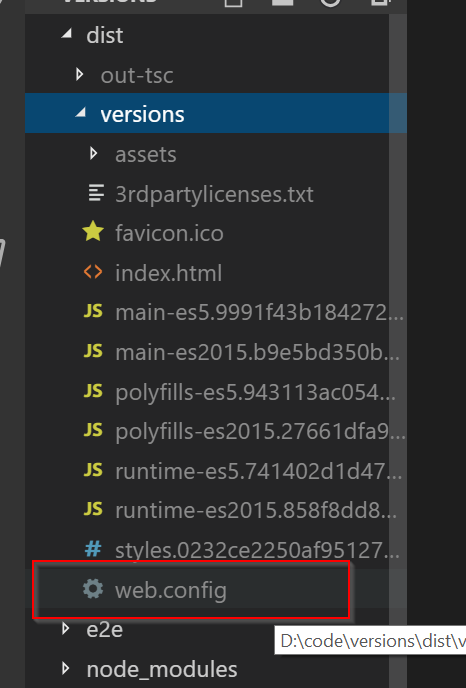Click JS icon beside main-es5.9991f43b184272
The width and height of the screenshot is (466, 688).
(x=93, y=311)
